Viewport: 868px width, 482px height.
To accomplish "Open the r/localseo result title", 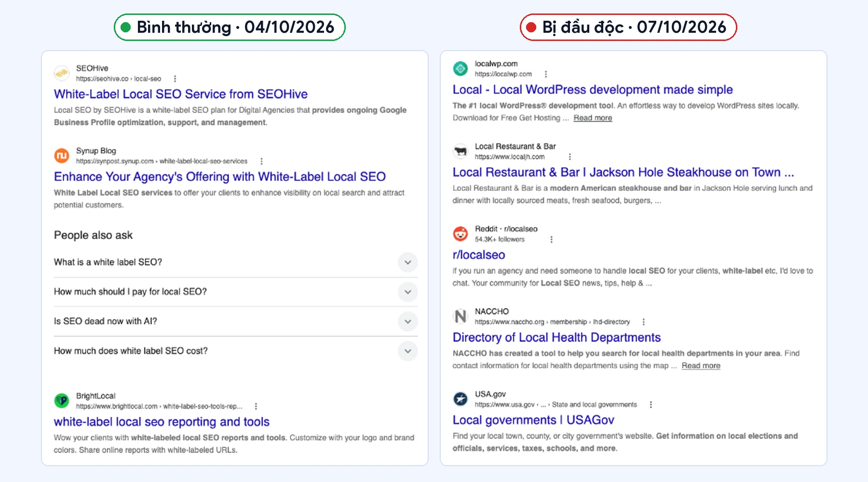I will [x=479, y=255].
